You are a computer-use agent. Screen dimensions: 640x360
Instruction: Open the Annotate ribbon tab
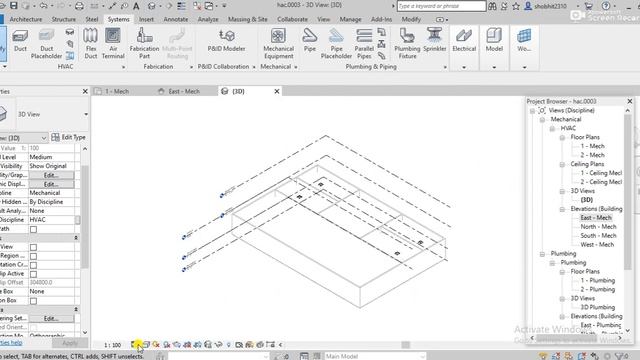176,19
